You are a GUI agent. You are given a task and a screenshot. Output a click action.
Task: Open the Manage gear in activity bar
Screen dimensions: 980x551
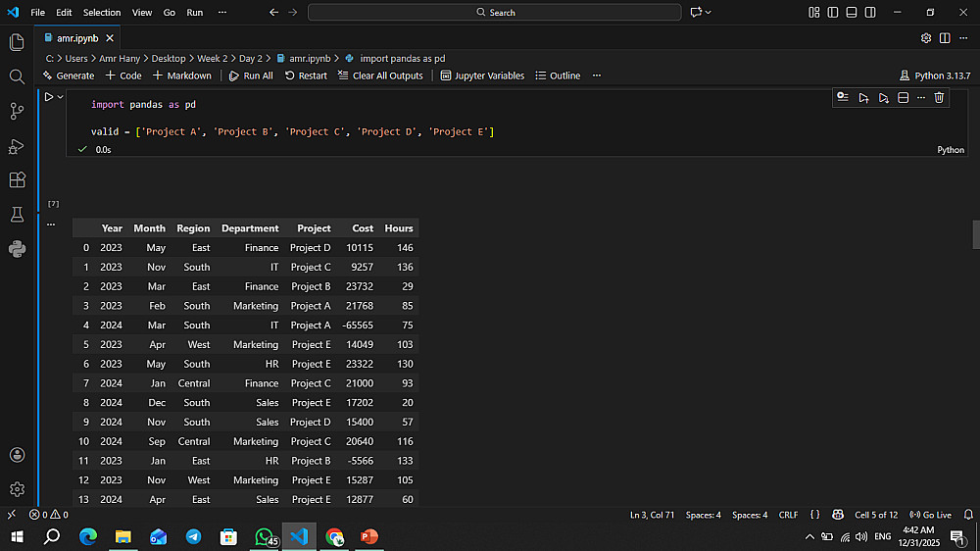(17, 489)
